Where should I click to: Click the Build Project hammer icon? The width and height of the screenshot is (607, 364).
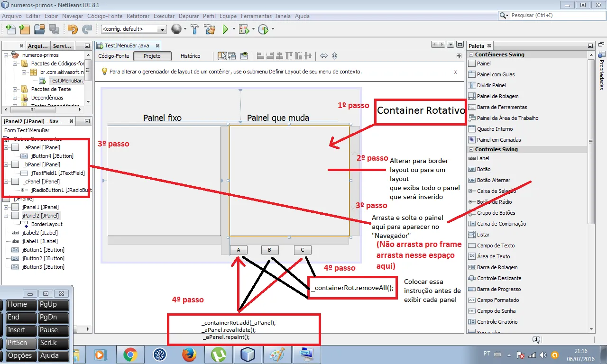pos(194,29)
